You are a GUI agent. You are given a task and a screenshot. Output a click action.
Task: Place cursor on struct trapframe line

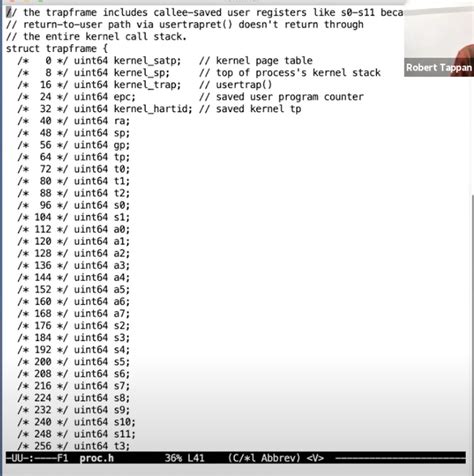pyautogui.click(x=57, y=49)
